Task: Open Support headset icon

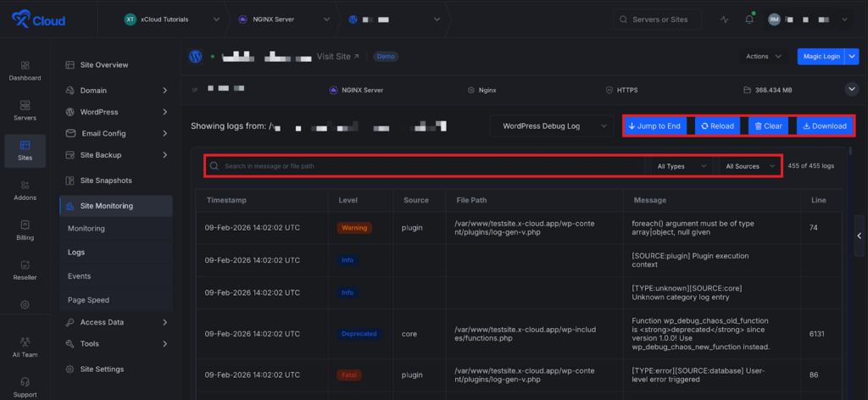Action: (25, 381)
